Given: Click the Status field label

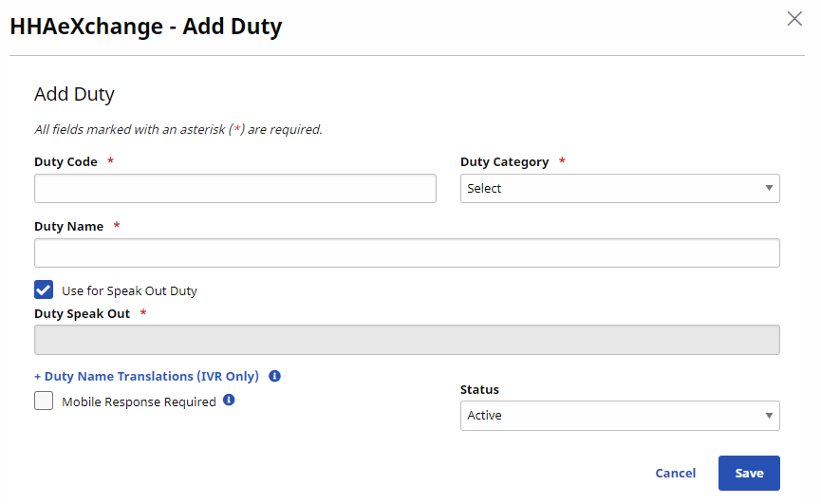Looking at the screenshot, I should click(x=479, y=389).
